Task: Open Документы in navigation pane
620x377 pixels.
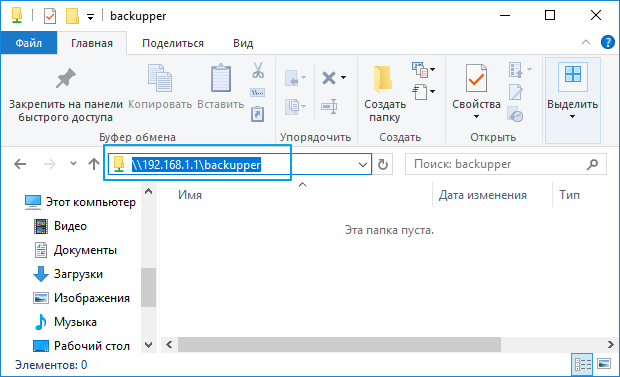Action: (75, 250)
